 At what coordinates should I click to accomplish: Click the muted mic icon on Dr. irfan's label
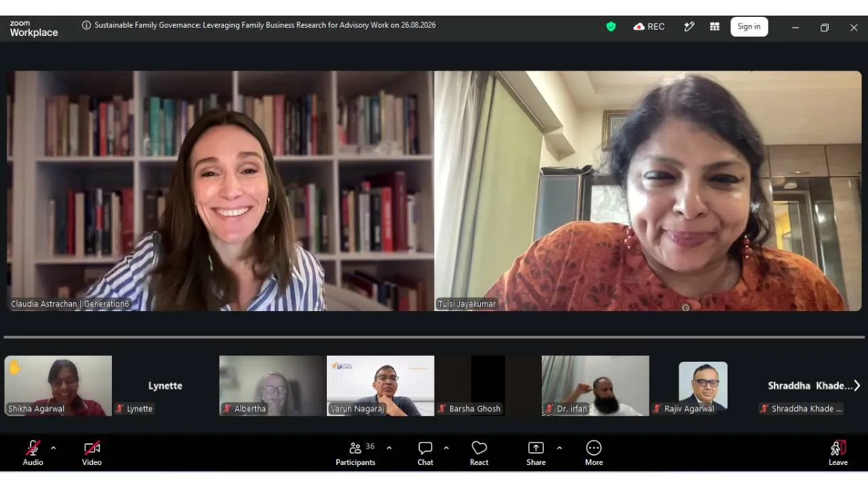(549, 409)
